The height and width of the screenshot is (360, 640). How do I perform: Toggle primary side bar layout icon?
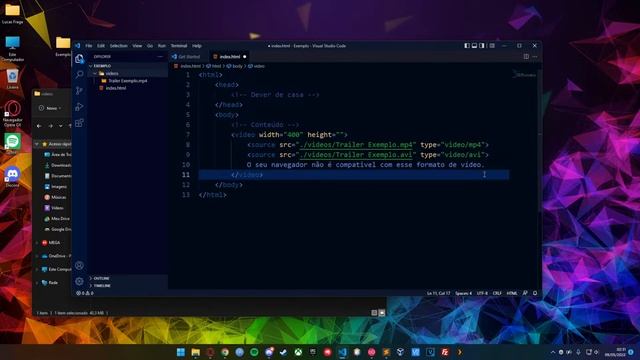[x=467, y=46]
